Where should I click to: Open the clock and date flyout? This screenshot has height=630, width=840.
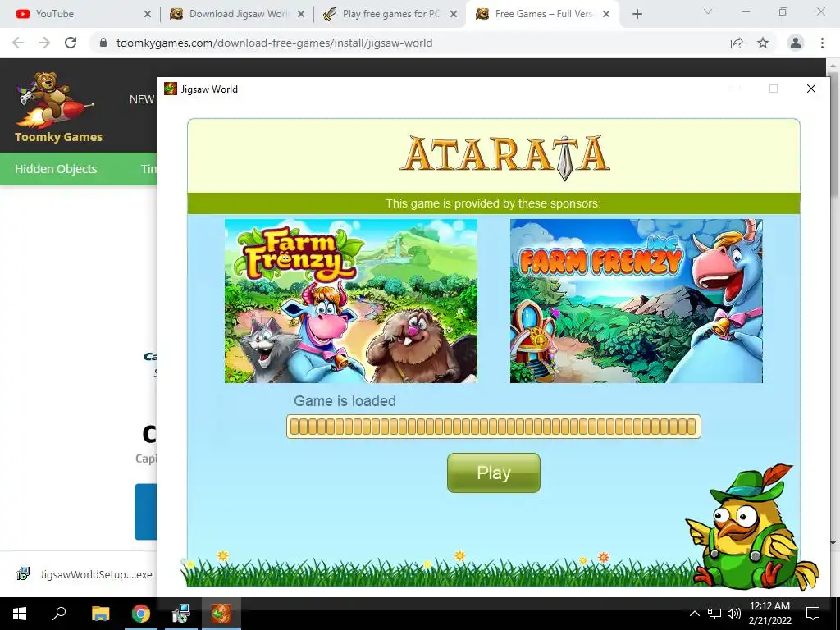pos(769,614)
